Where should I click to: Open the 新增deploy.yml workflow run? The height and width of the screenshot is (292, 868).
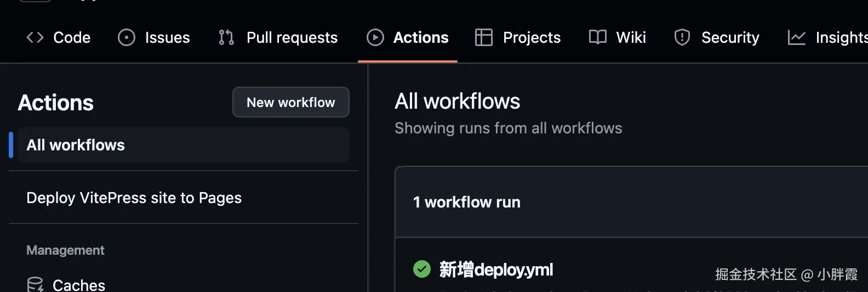496,269
